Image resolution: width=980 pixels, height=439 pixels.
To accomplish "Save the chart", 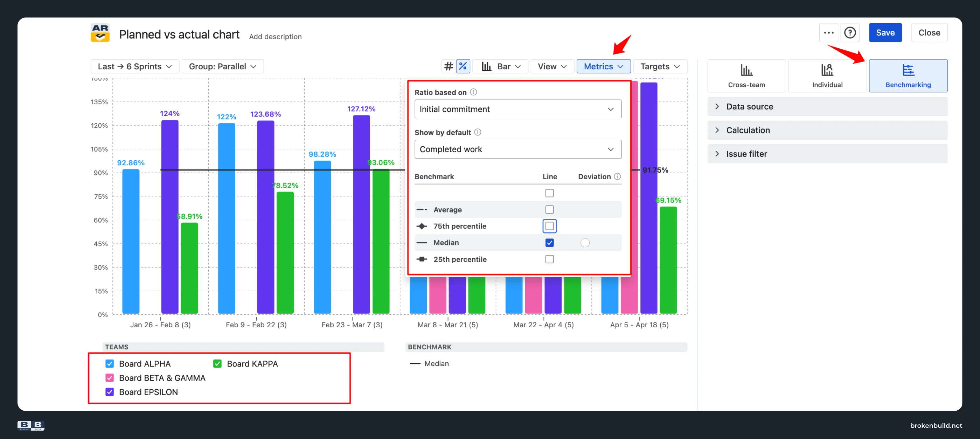I will click(885, 33).
